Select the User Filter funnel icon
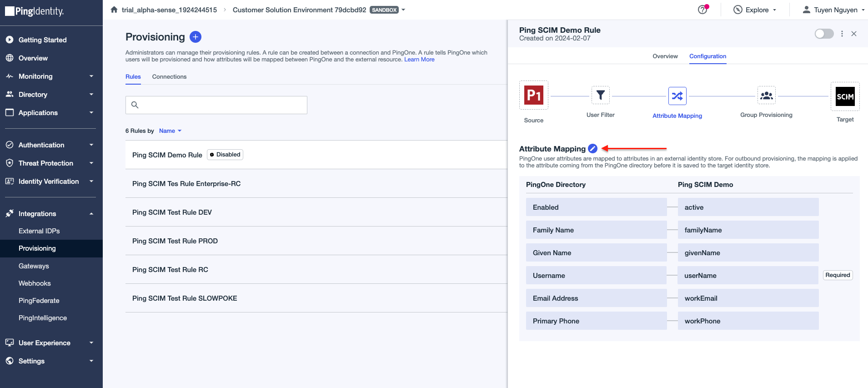Screen dimensions: 868x388 point(601,95)
